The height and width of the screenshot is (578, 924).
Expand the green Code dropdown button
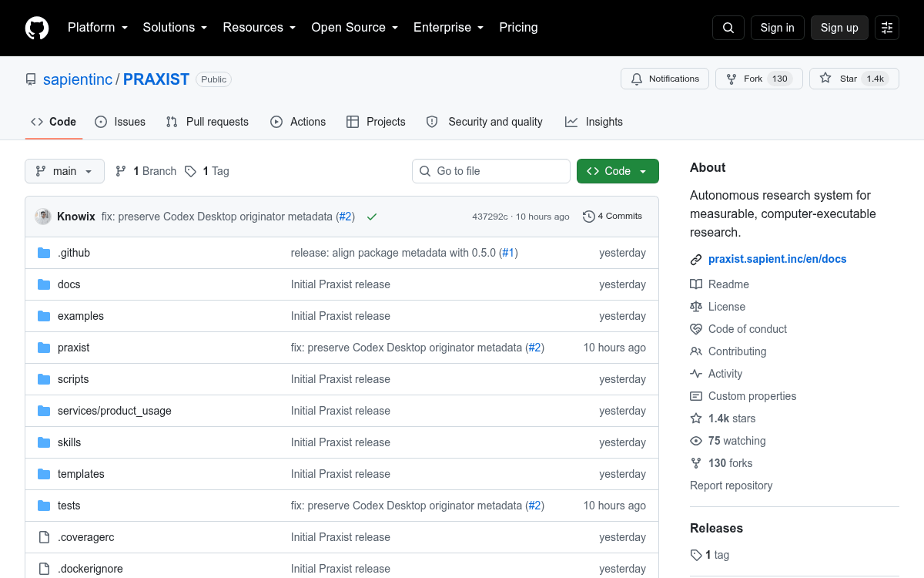point(618,171)
